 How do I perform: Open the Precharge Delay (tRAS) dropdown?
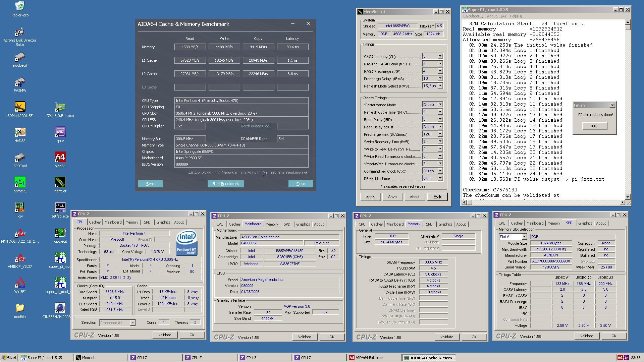tap(440, 78)
